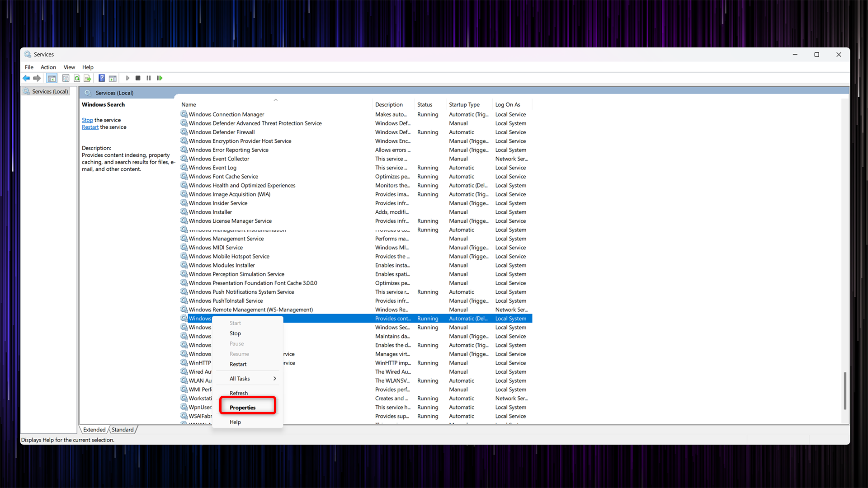Screen dimensions: 868x488
Task: Click the gear icon of Windows Event Log
Action: pyautogui.click(x=184, y=168)
